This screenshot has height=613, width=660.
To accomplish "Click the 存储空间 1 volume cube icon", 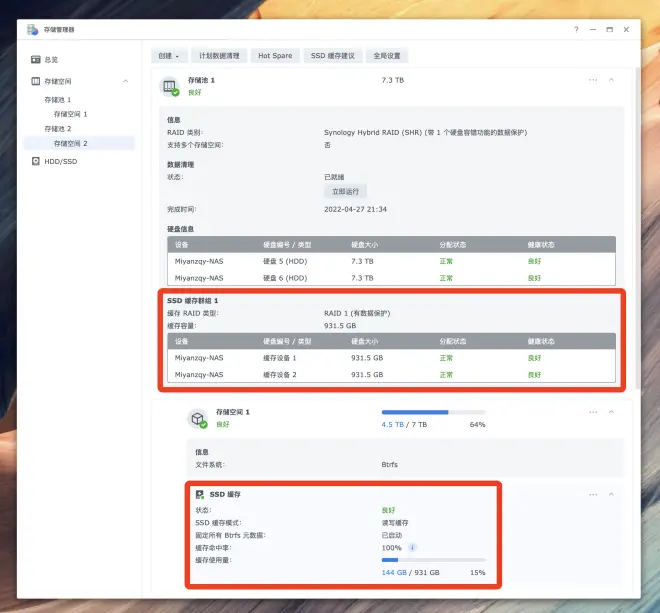I will pyautogui.click(x=197, y=418).
